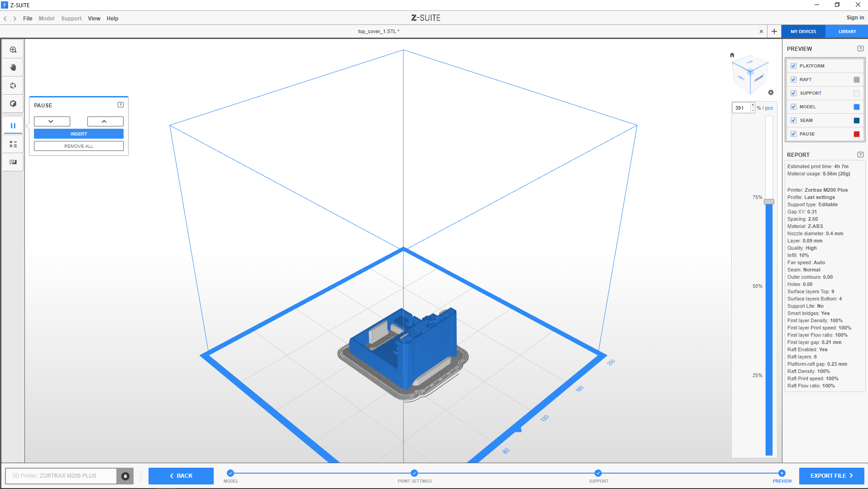
Task: Switch to LIBRARY tab
Action: (847, 31)
